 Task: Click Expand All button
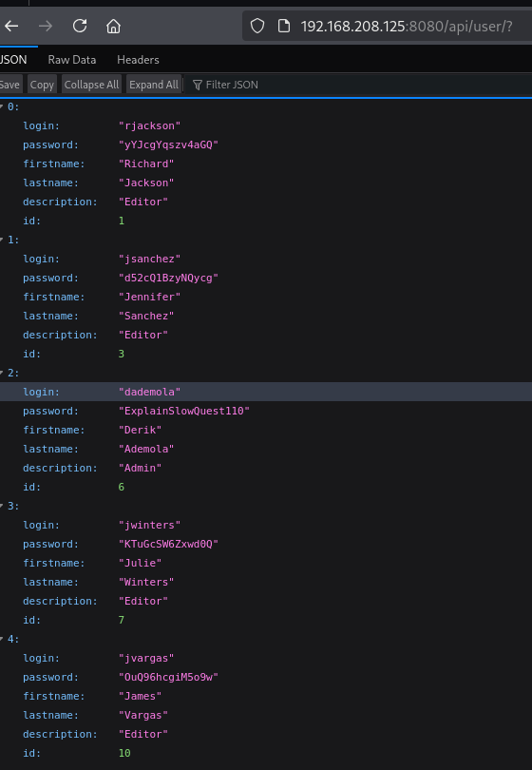[154, 85]
